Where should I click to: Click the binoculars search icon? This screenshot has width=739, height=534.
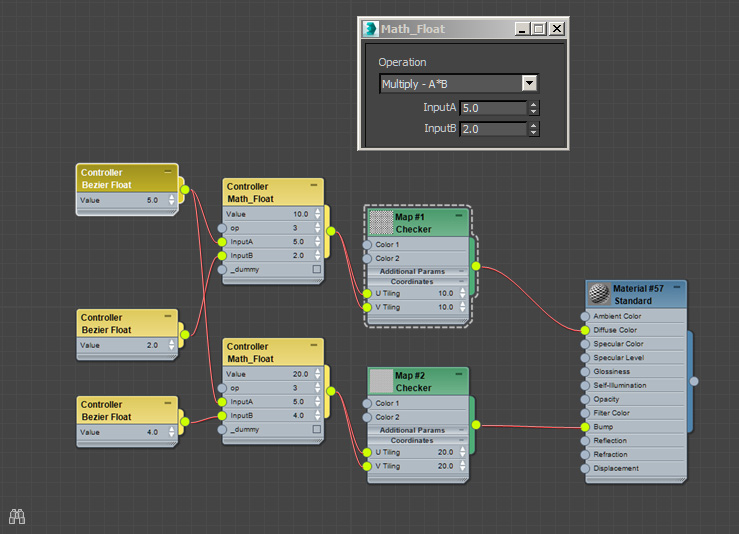point(17,516)
